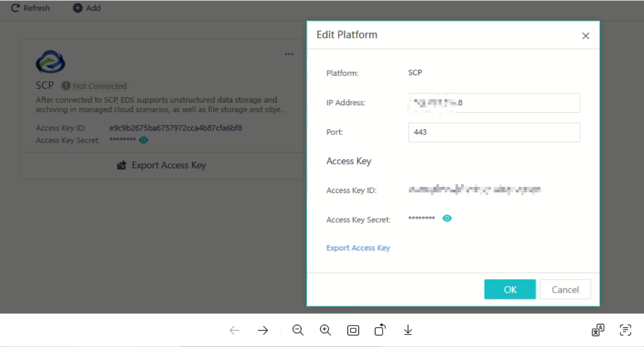Zoom in on the image
Screen dimensions: 644x347
pos(326,330)
